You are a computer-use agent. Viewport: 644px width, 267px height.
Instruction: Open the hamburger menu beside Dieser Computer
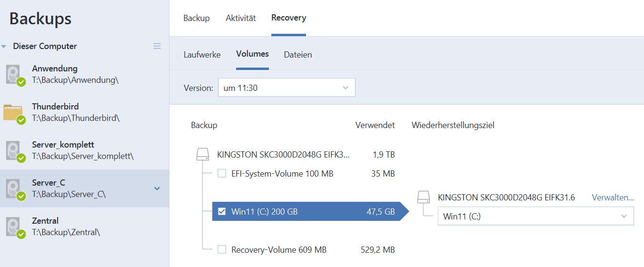coord(157,46)
